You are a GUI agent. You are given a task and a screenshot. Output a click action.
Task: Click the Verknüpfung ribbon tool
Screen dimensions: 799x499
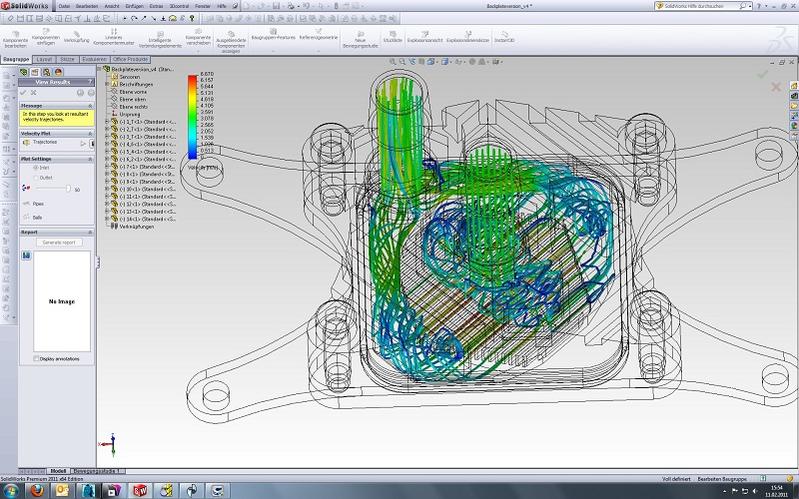76,38
